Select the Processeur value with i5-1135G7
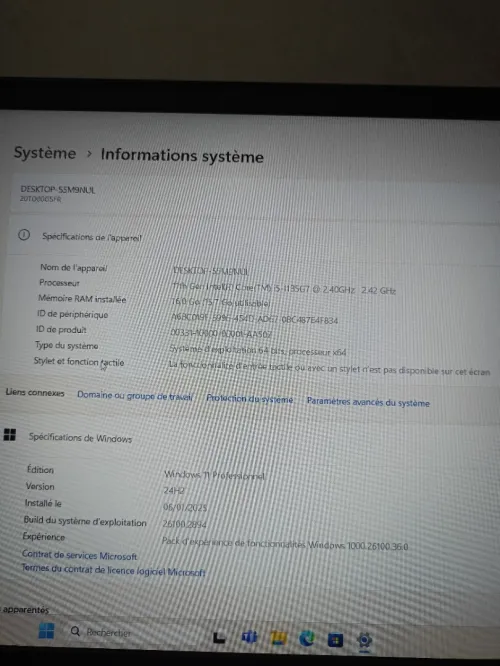Screen dimensions: 500x666 (284, 289)
